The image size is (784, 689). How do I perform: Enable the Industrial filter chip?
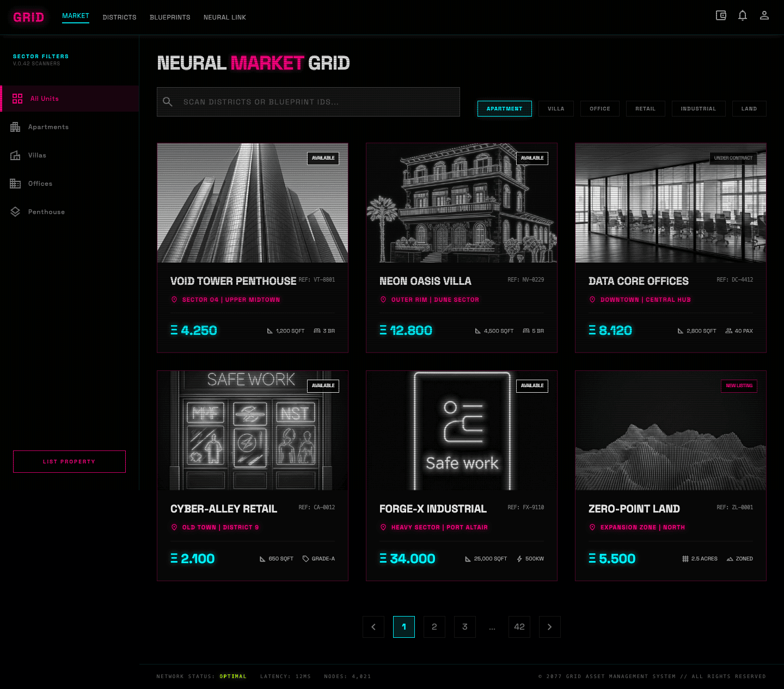tap(698, 108)
